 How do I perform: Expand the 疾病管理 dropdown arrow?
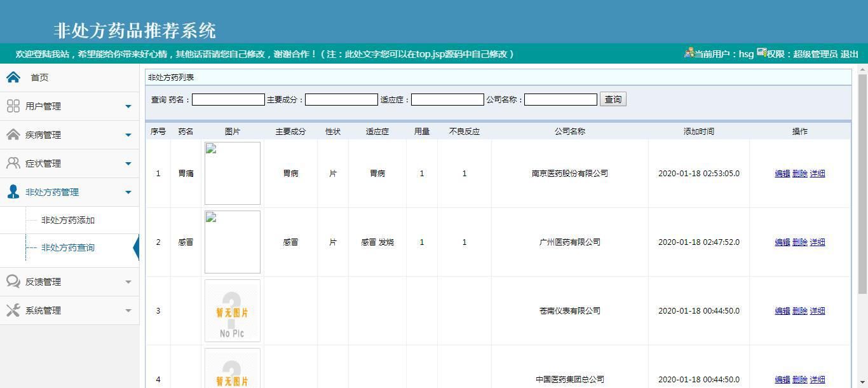(x=128, y=135)
